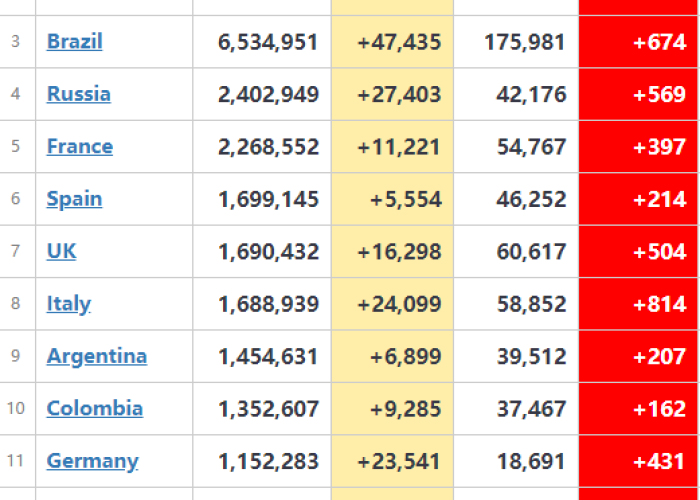Click UK new cases cell +16,298

pos(399,251)
